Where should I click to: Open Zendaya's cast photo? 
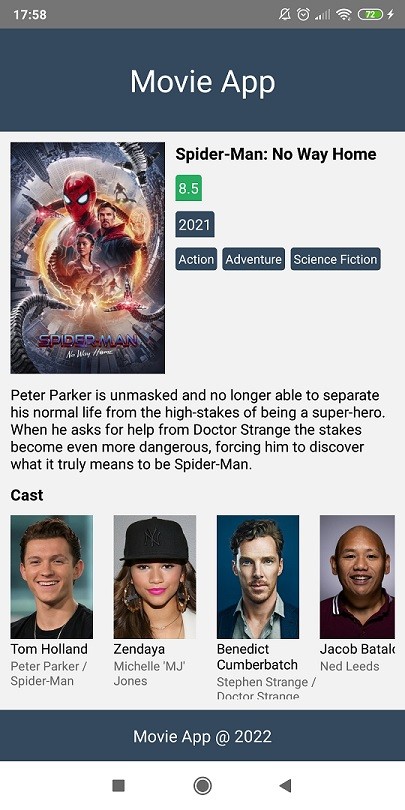[155, 577]
